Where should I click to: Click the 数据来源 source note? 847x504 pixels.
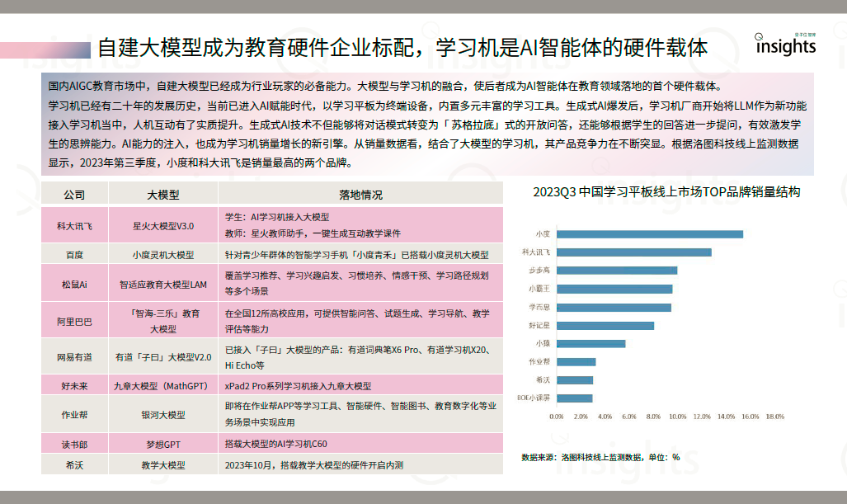[600, 457]
